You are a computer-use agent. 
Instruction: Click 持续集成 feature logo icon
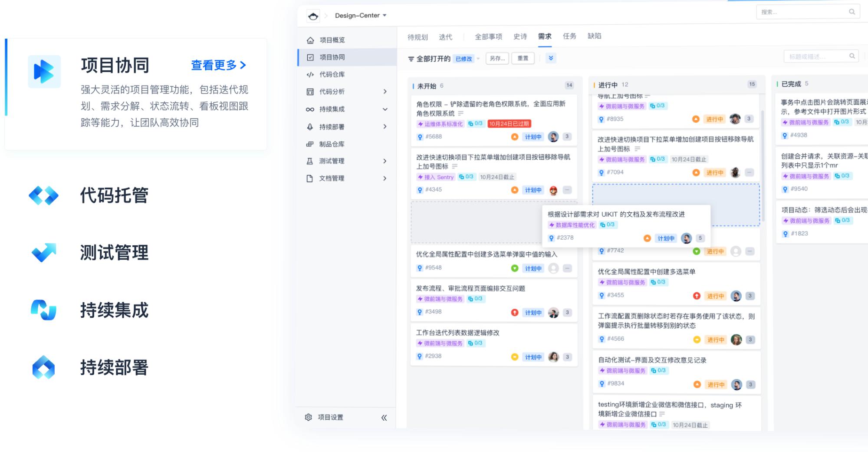[43, 310]
